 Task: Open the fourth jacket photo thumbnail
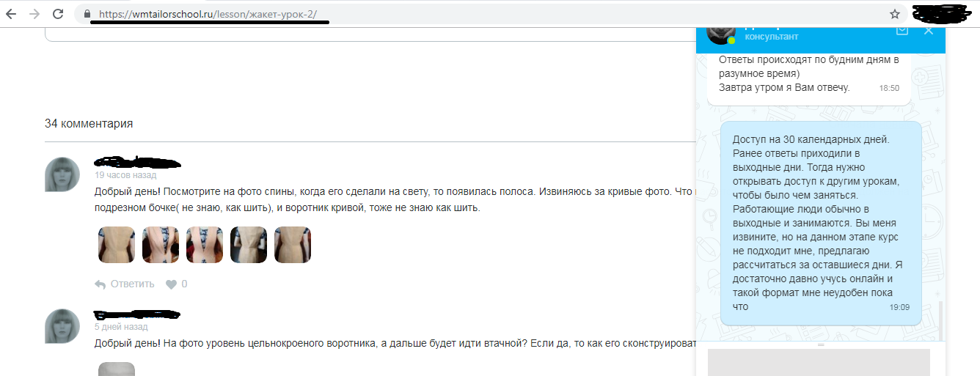[249, 245]
